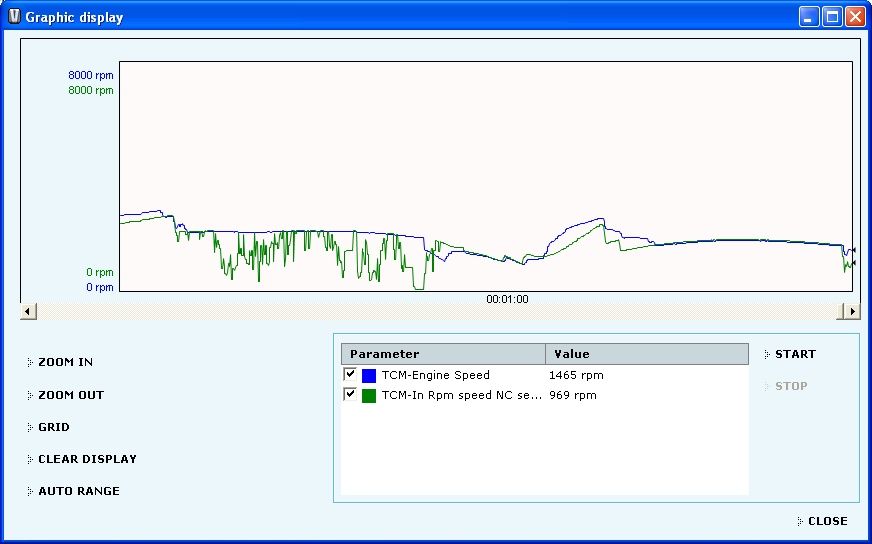Uncheck the TCM-Engine Speed checkbox
The width and height of the screenshot is (872, 544).
click(x=350, y=374)
